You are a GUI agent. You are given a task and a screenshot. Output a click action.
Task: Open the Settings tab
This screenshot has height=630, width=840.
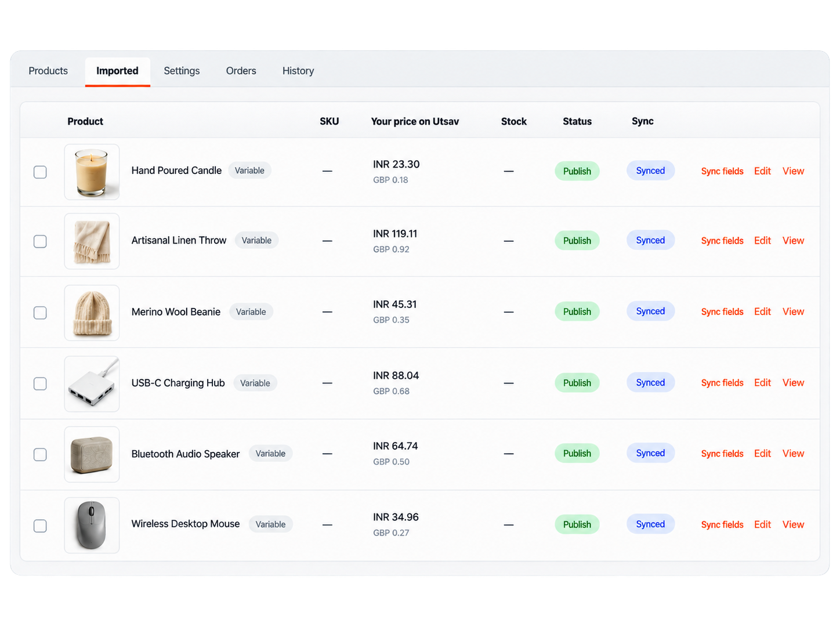coord(182,71)
